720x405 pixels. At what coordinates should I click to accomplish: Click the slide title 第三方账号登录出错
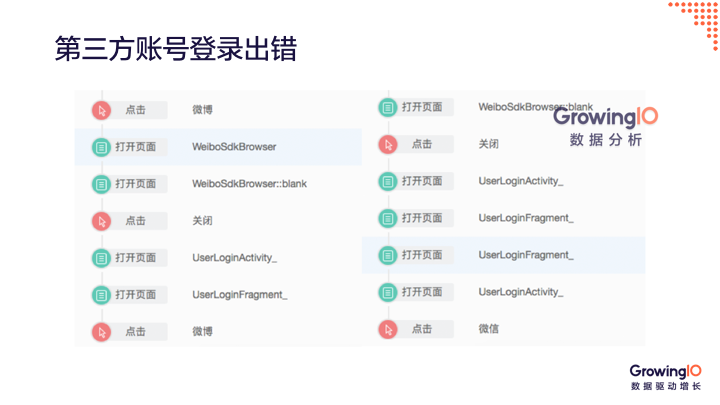175,48
